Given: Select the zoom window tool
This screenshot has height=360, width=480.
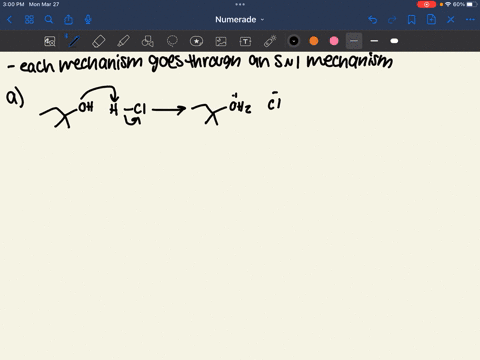Looking at the screenshot, I should tap(50, 41).
